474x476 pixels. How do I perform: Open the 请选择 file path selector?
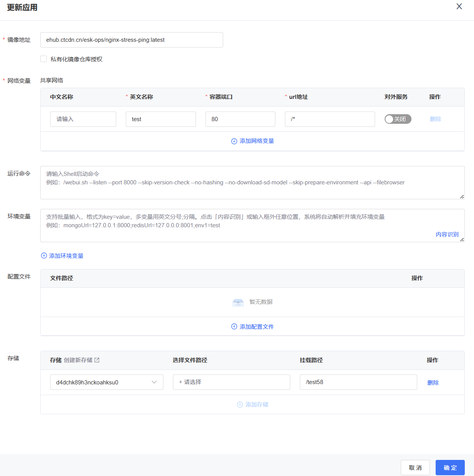[231, 382]
